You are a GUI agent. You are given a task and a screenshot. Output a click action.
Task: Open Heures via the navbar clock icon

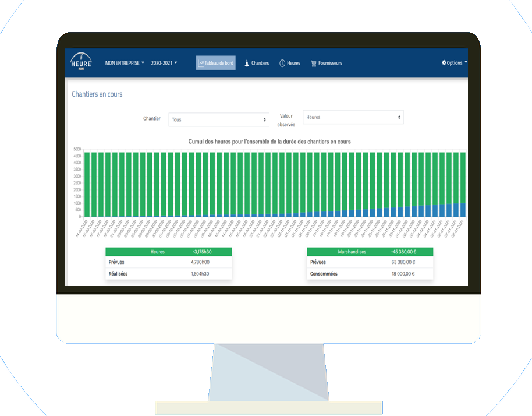coord(282,63)
